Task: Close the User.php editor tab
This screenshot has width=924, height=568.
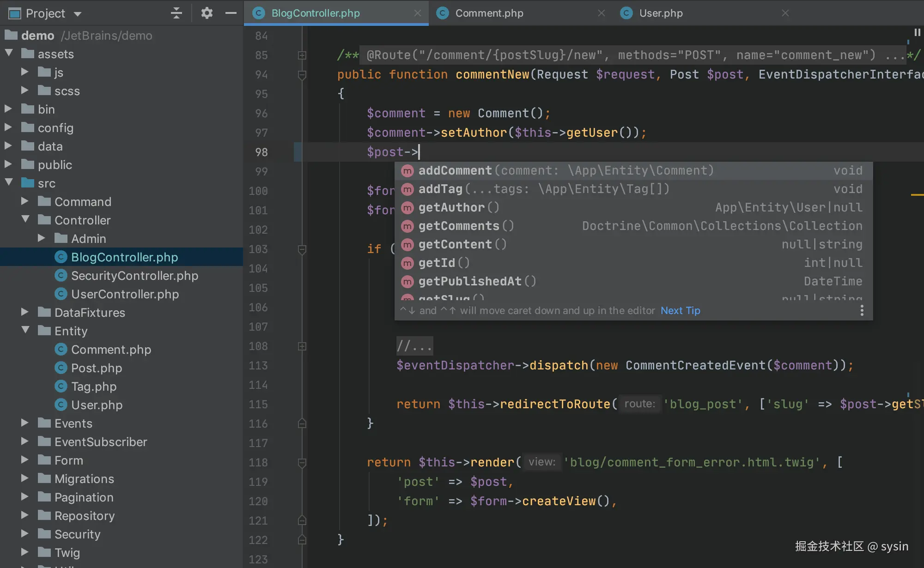Action: 785,13
